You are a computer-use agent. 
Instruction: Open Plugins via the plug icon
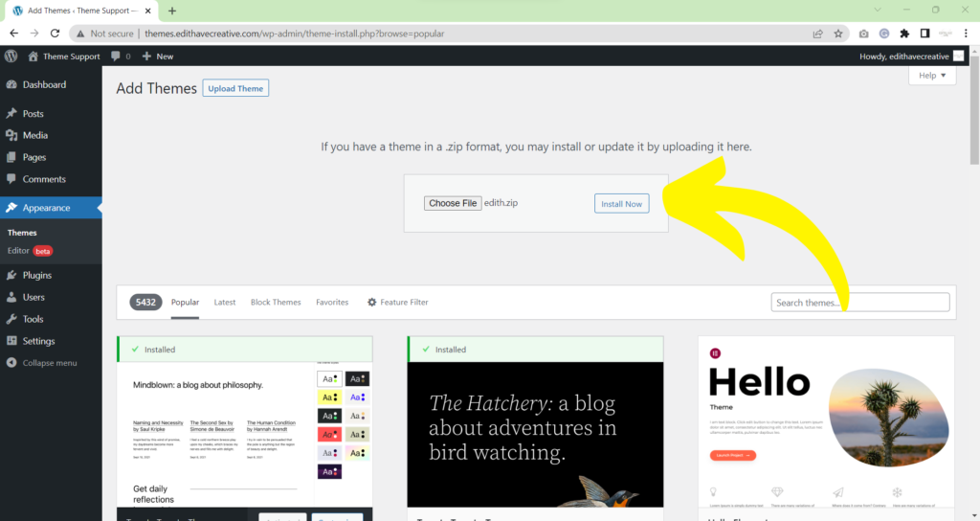[x=11, y=275]
